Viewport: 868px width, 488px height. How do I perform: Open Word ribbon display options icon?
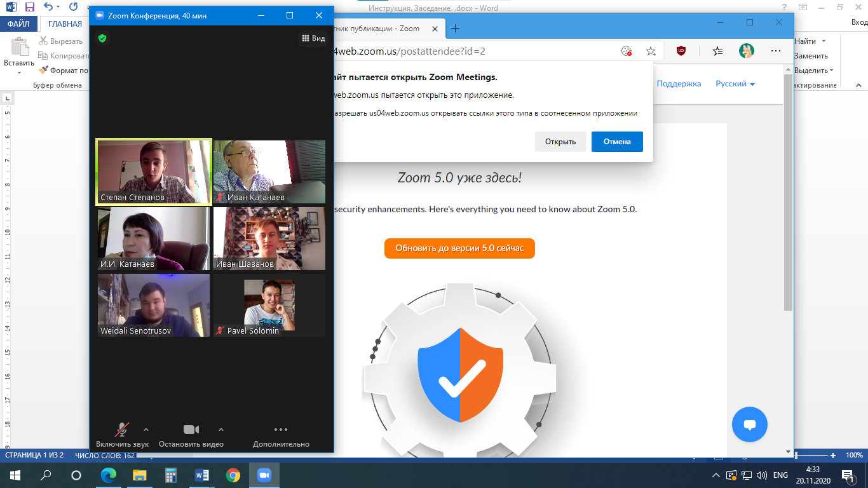point(803,6)
